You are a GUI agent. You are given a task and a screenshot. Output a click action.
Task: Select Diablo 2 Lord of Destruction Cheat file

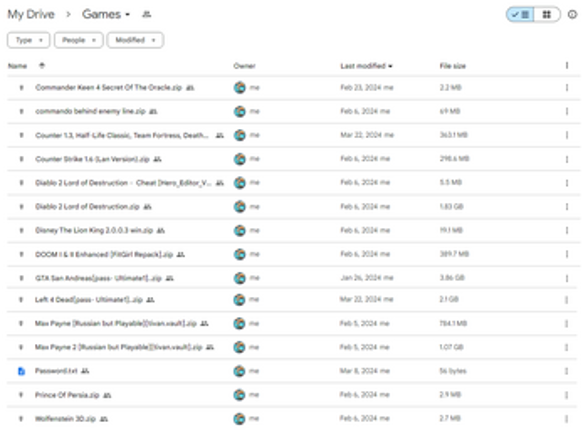coord(123,183)
